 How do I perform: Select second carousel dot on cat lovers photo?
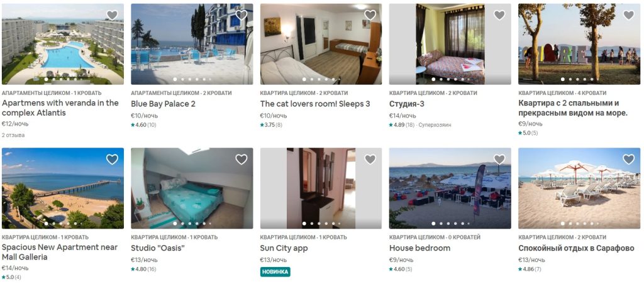pyautogui.click(x=312, y=79)
